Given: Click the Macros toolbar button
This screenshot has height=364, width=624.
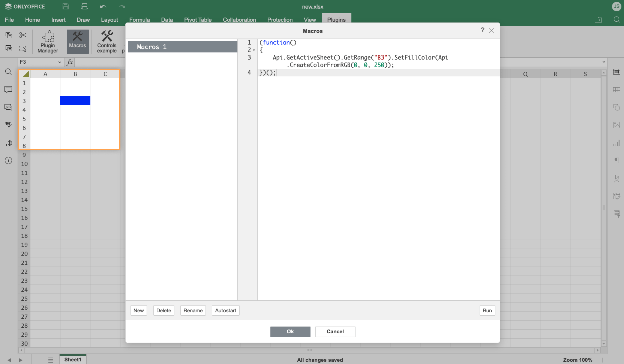Looking at the screenshot, I should (x=78, y=42).
